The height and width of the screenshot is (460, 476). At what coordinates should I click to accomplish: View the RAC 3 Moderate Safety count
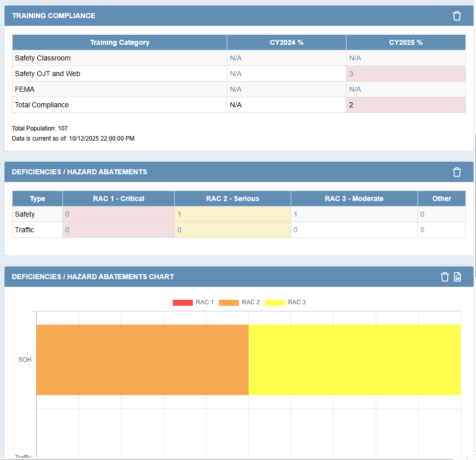click(x=295, y=214)
